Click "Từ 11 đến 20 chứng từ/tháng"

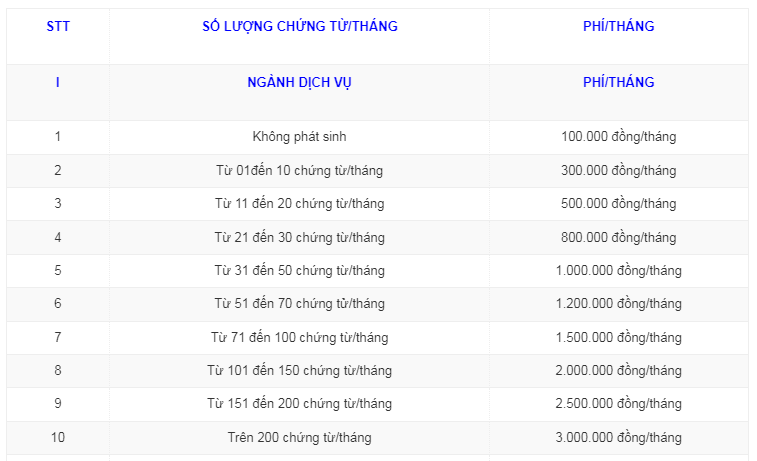click(299, 204)
